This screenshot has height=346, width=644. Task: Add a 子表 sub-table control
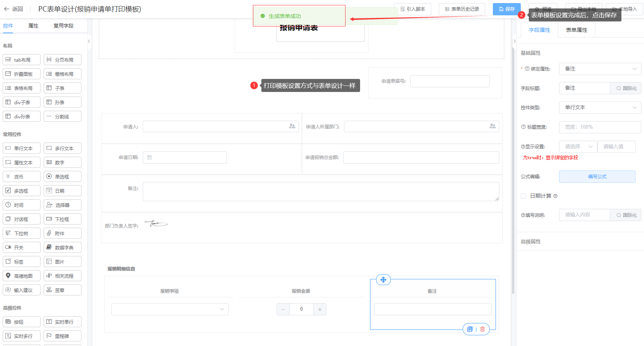tap(62, 88)
